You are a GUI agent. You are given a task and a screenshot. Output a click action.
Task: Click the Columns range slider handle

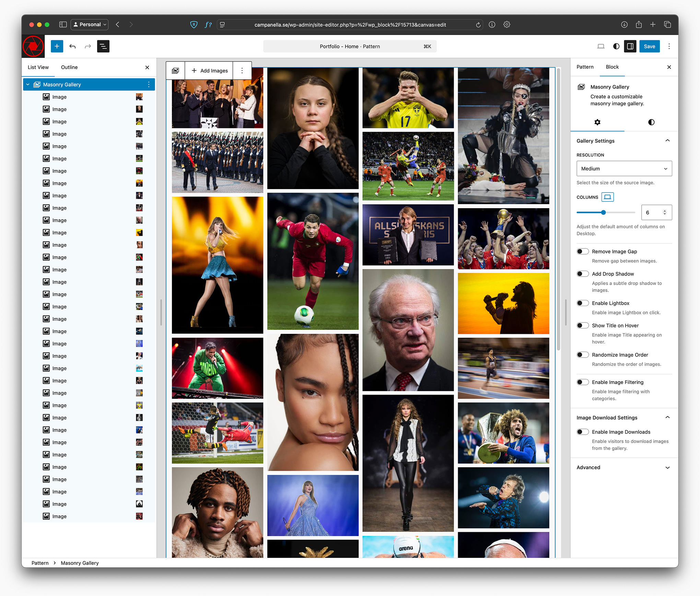click(x=603, y=212)
